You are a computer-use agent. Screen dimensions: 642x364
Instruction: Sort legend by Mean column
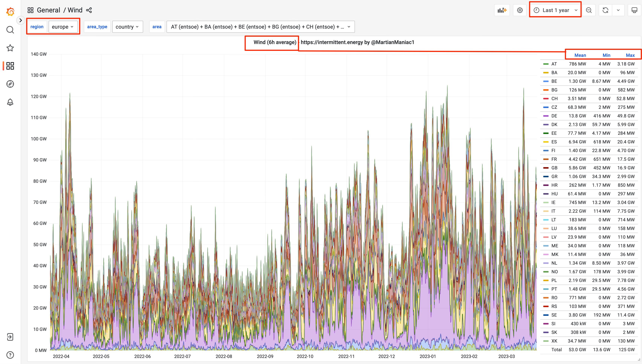(580, 55)
